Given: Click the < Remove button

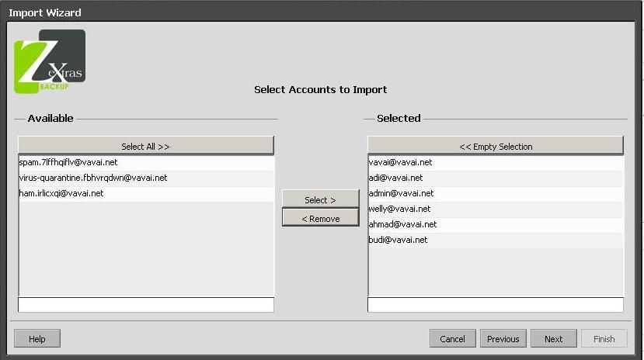Looking at the screenshot, I should click(x=320, y=218).
